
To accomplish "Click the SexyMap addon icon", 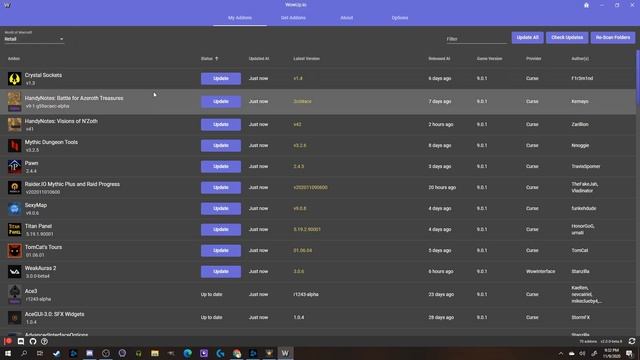I will 14,209.
